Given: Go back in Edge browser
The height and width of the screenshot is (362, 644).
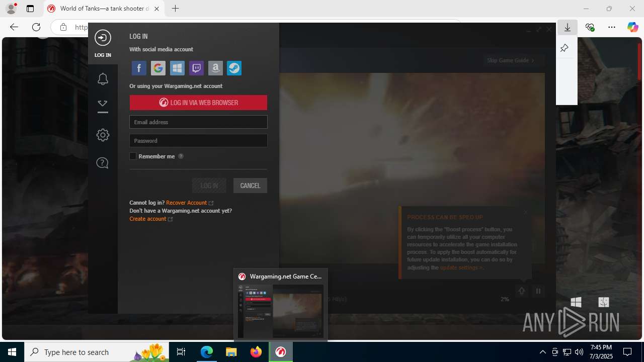Looking at the screenshot, I should point(14,27).
